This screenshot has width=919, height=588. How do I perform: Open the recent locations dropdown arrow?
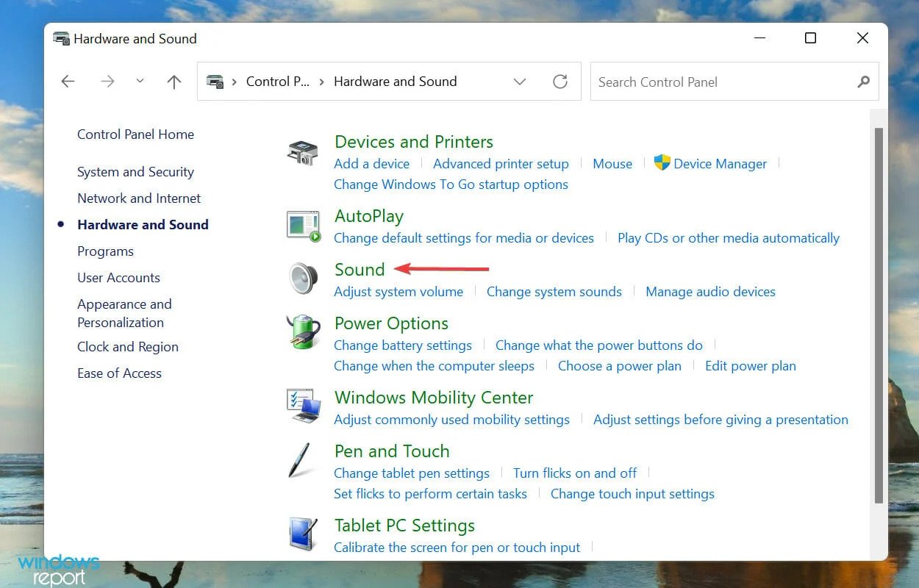click(140, 82)
